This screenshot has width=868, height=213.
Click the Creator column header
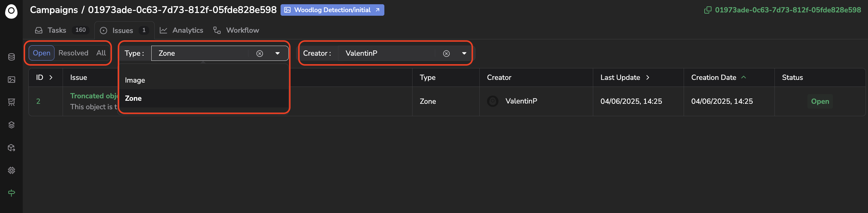coord(499,77)
